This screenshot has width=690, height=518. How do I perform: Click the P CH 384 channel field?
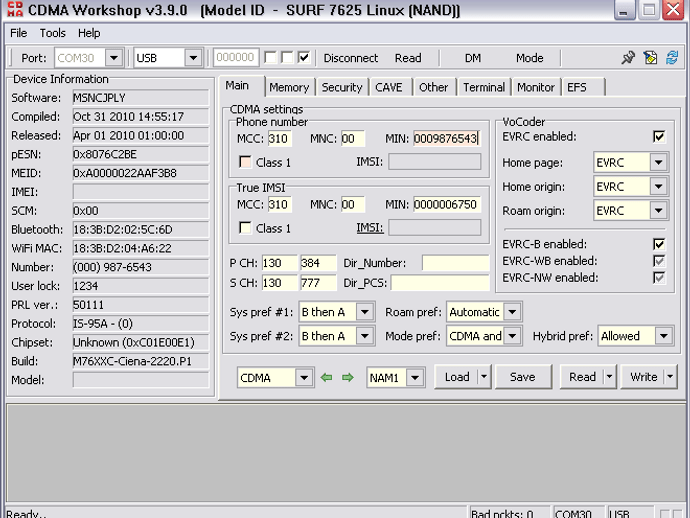coord(318,263)
